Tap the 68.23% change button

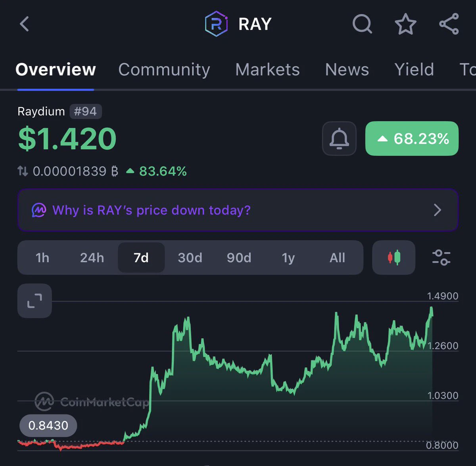pyautogui.click(x=412, y=138)
